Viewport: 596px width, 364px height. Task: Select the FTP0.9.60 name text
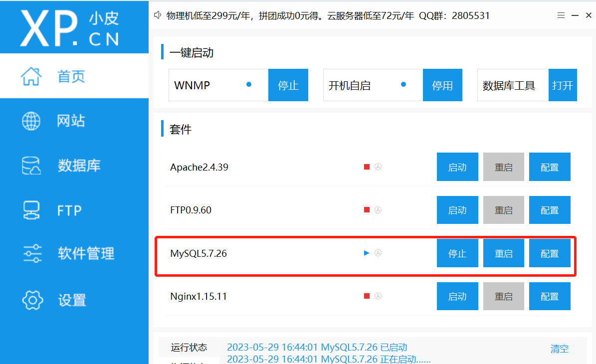[191, 210]
